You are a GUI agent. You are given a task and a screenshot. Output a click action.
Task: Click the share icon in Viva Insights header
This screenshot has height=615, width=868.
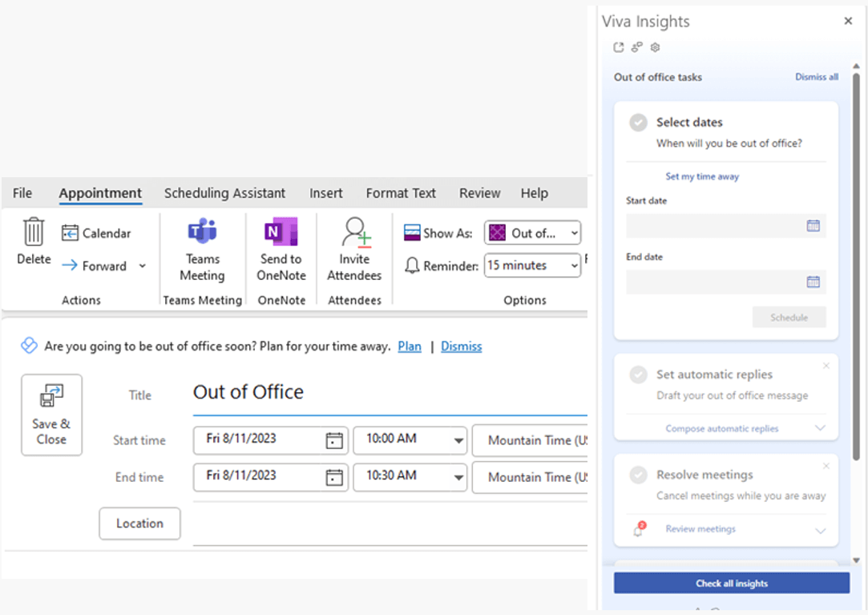pos(637,47)
